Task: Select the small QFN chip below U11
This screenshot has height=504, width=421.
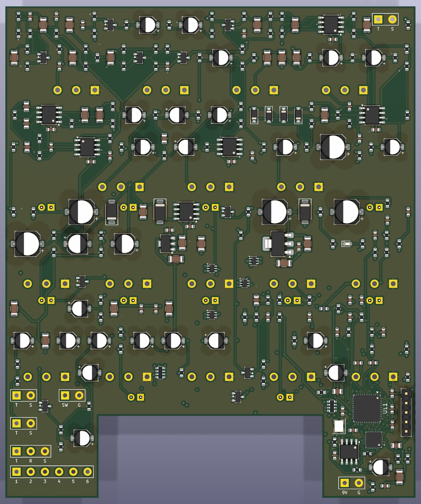Action: pos(374,440)
